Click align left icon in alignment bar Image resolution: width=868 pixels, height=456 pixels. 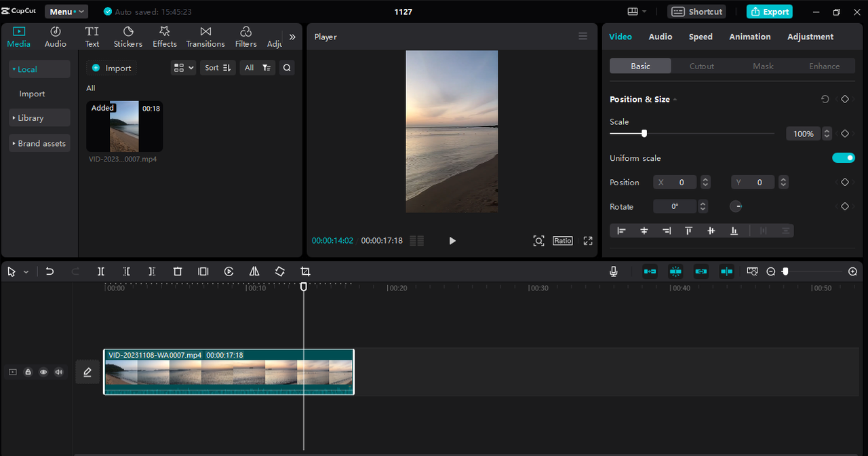tap(621, 231)
